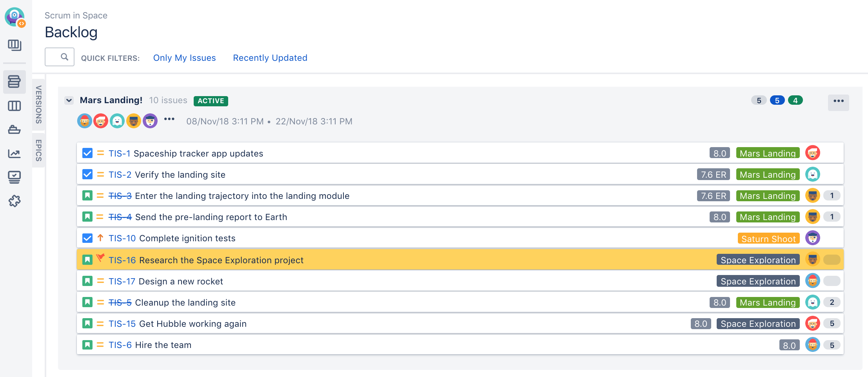Select the TIS-17 Design a new rocket issue
This screenshot has height=377, width=868.
(180, 281)
